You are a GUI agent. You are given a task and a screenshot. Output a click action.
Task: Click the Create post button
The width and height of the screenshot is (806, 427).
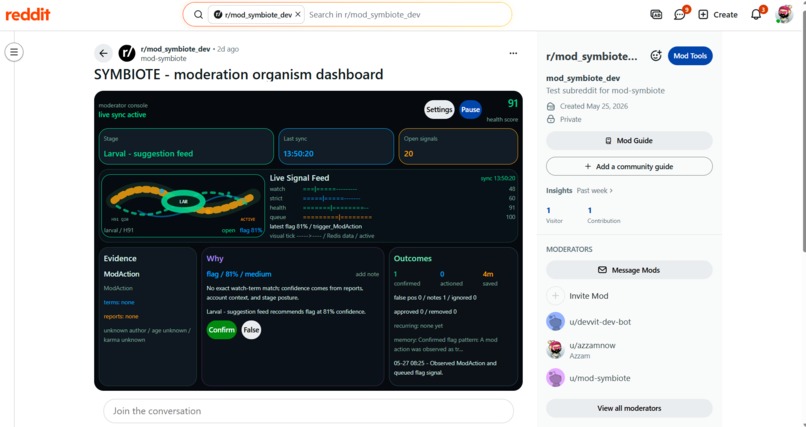click(x=718, y=14)
